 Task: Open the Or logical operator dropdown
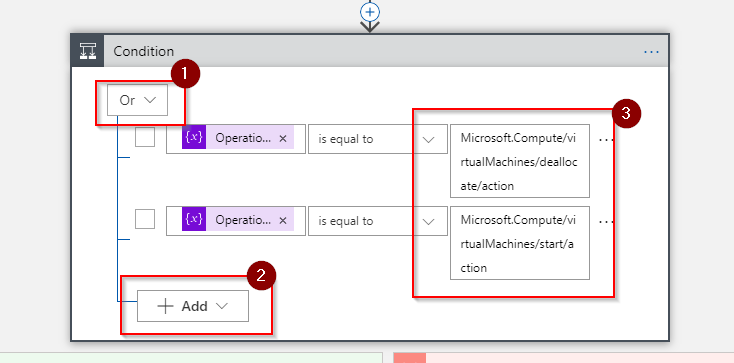tap(137, 100)
